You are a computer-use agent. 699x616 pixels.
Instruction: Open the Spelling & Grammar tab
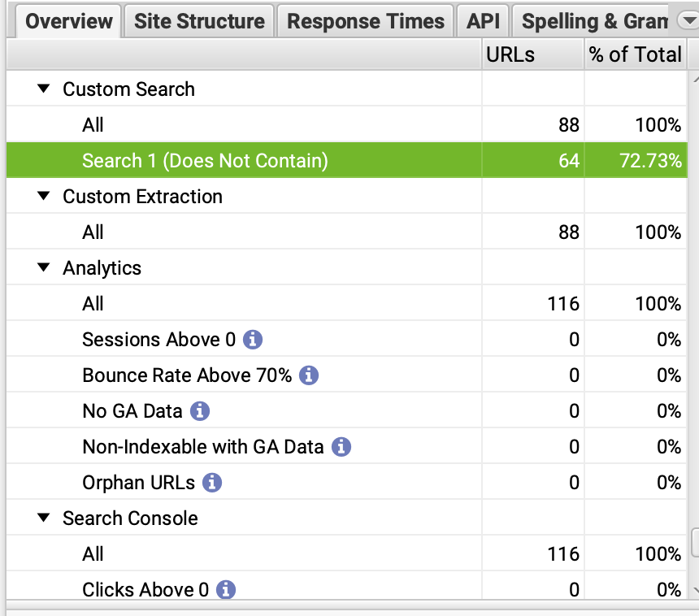(593, 21)
